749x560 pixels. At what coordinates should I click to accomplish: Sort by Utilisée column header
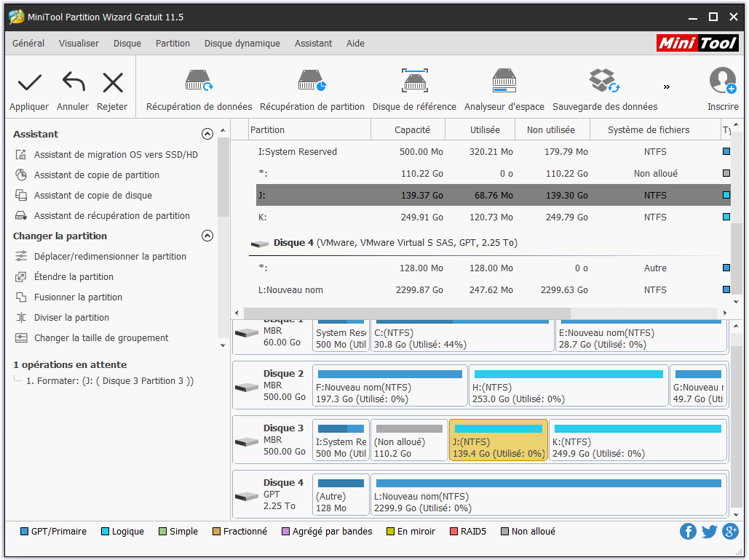click(480, 130)
